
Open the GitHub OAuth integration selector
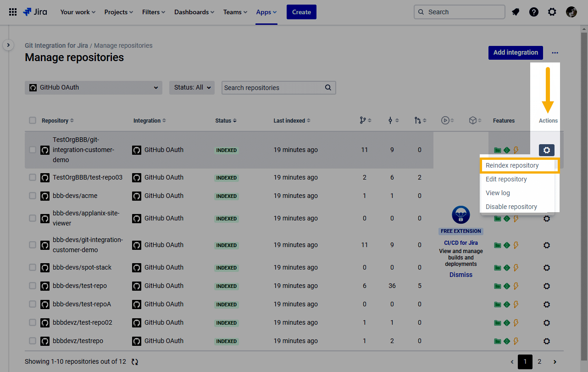click(x=94, y=88)
